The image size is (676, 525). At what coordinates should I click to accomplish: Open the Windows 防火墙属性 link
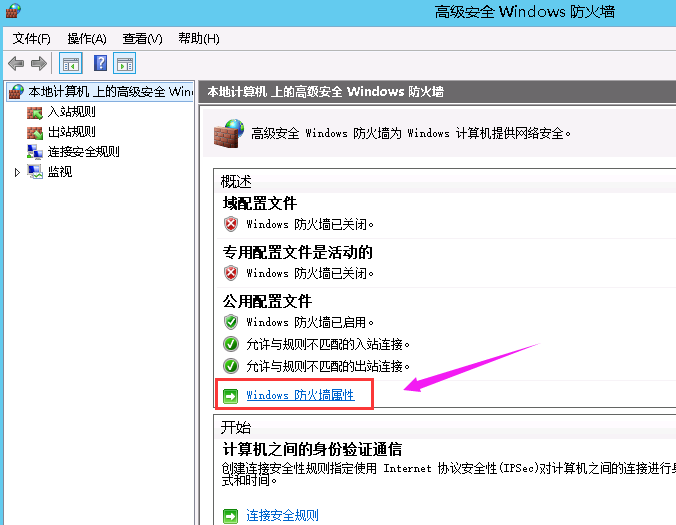click(300, 395)
